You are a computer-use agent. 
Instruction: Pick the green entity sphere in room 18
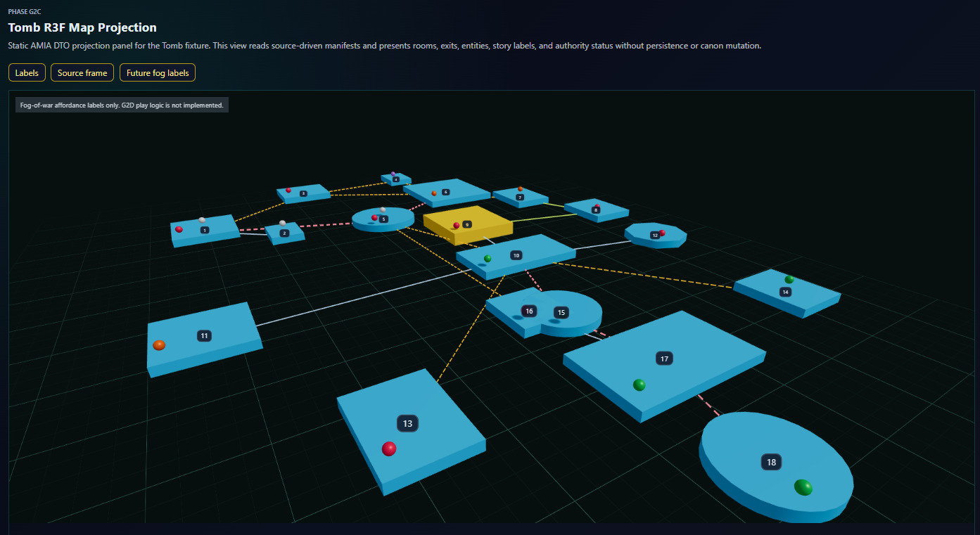point(803,487)
